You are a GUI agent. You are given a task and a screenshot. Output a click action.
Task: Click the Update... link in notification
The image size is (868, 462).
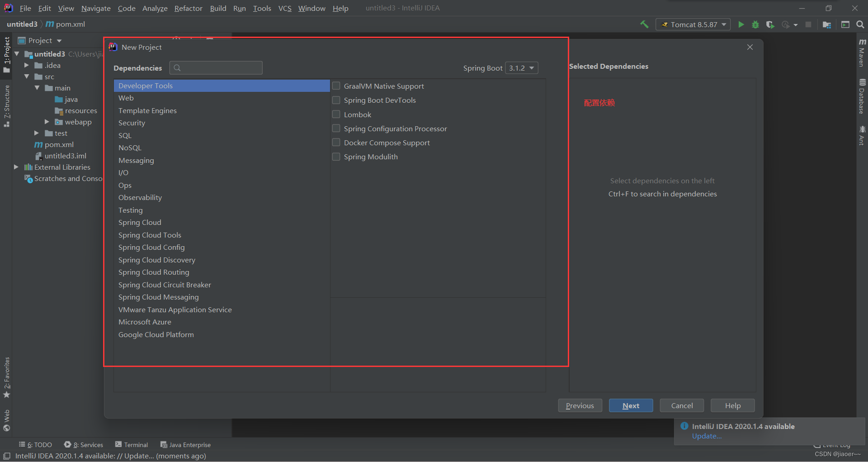(707, 436)
